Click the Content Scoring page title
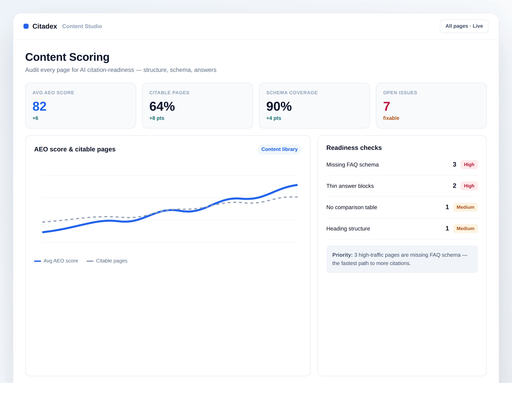 (x=67, y=57)
